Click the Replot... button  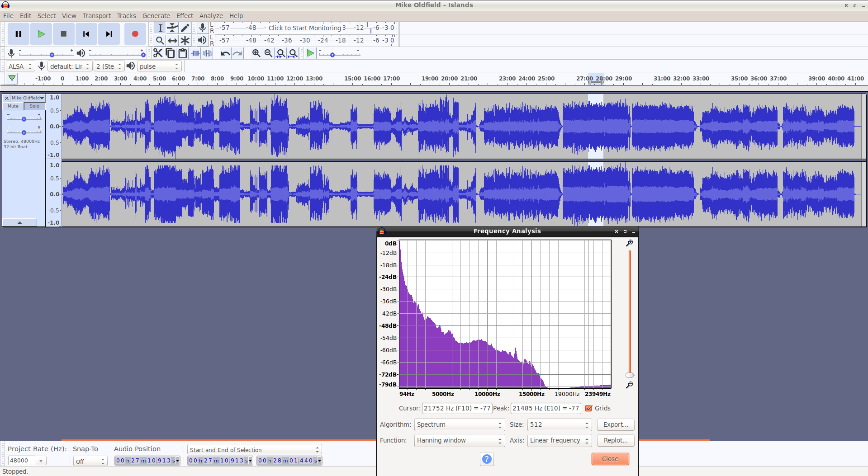[616, 441]
